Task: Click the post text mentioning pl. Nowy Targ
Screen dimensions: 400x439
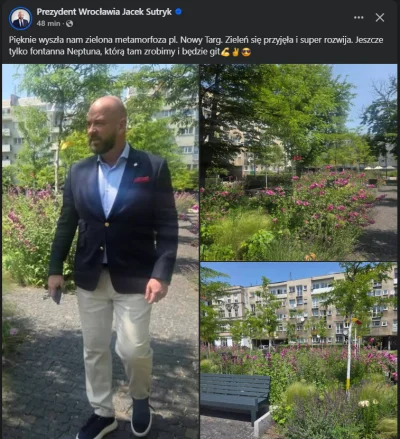Action: pos(196,40)
